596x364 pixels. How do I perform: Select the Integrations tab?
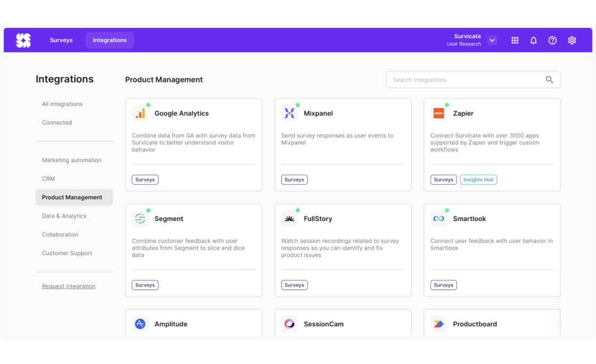pos(110,40)
